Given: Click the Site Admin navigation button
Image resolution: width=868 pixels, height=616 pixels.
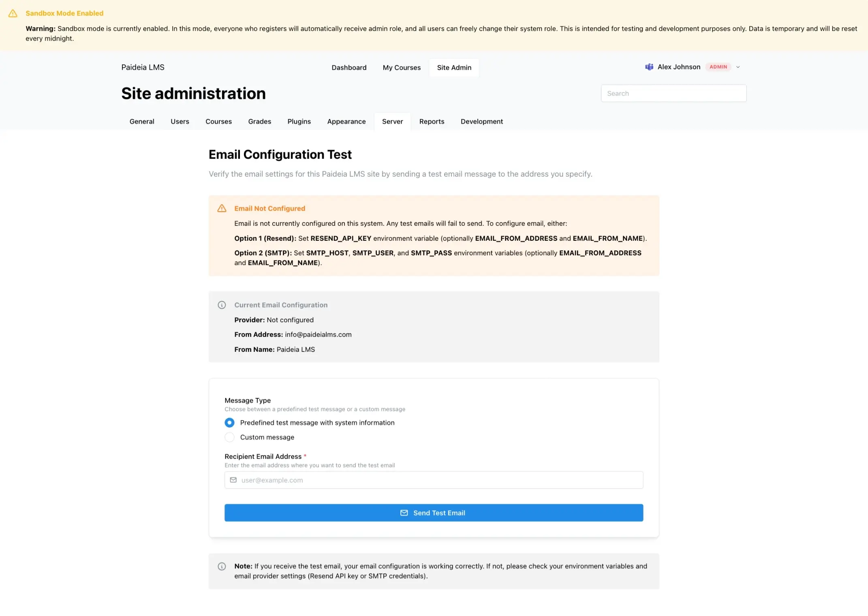Looking at the screenshot, I should (454, 68).
